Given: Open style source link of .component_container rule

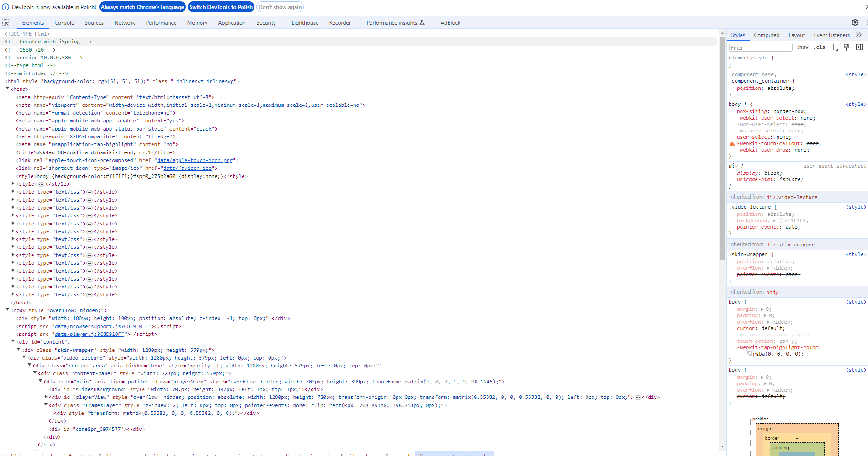Looking at the screenshot, I should point(856,75).
